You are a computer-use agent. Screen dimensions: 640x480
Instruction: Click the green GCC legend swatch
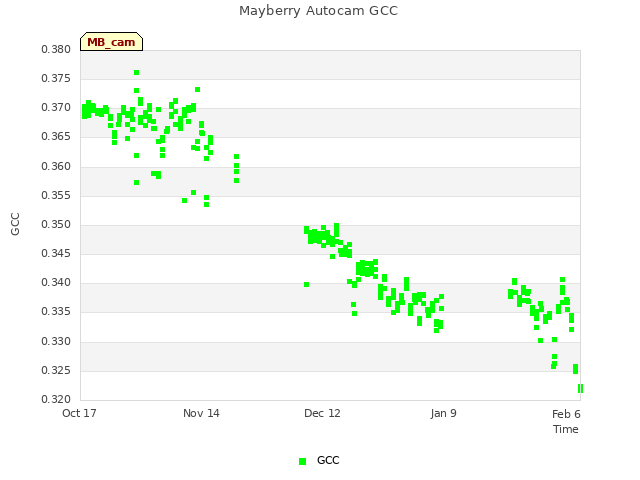click(x=302, y=461)
